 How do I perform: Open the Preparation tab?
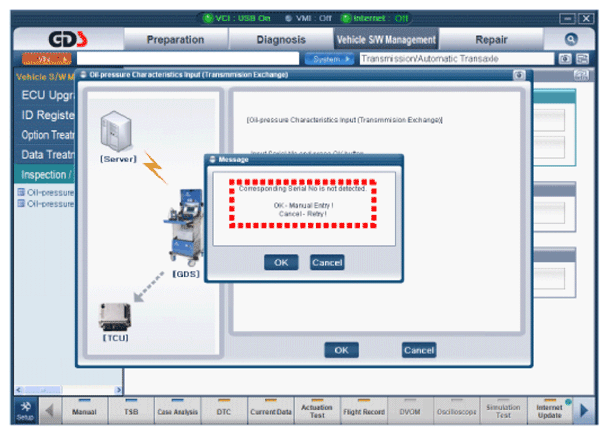pyautogui.click(x=175, y=39)
